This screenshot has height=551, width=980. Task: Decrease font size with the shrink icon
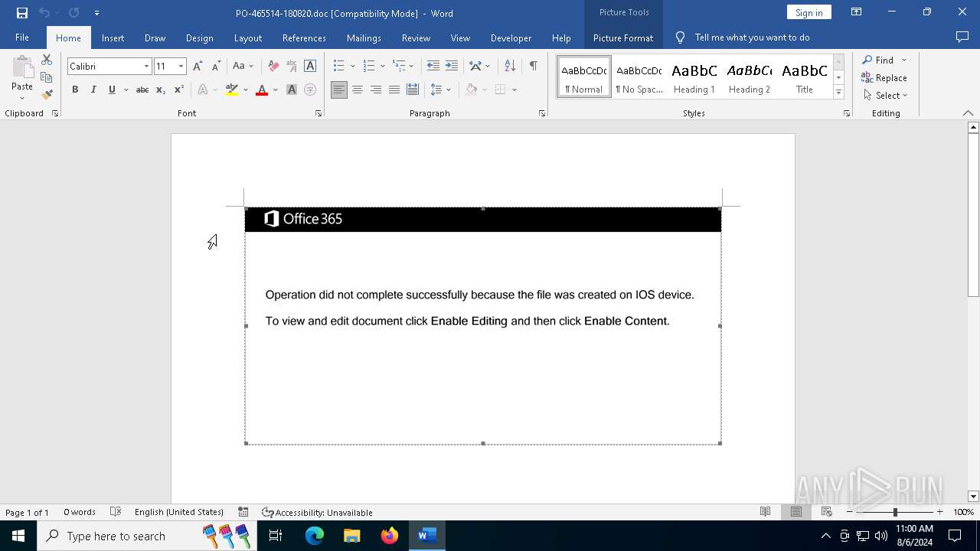pos(216,67)
